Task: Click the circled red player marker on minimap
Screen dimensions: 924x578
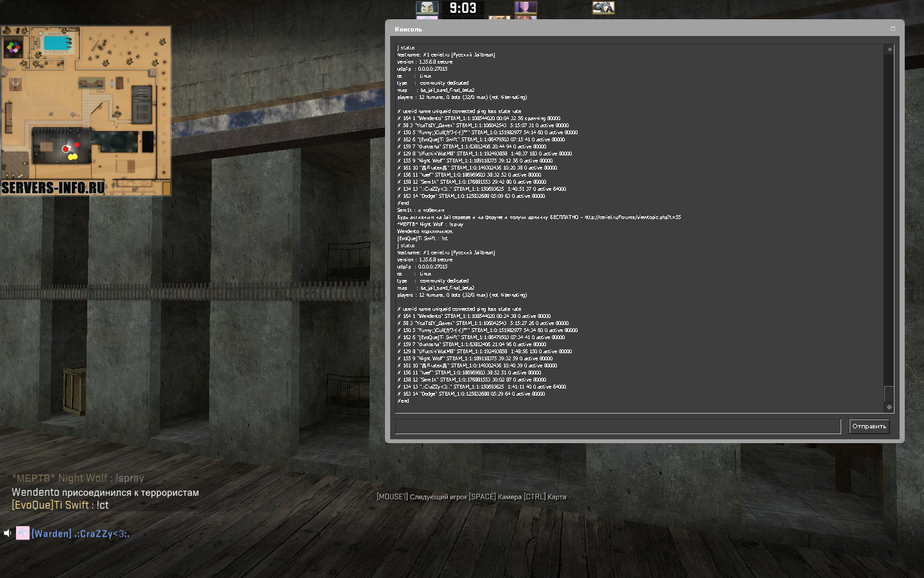Action: (65, 149)
